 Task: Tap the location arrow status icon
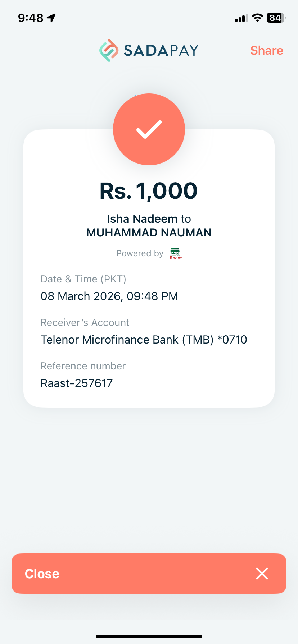tap(51, 18)
